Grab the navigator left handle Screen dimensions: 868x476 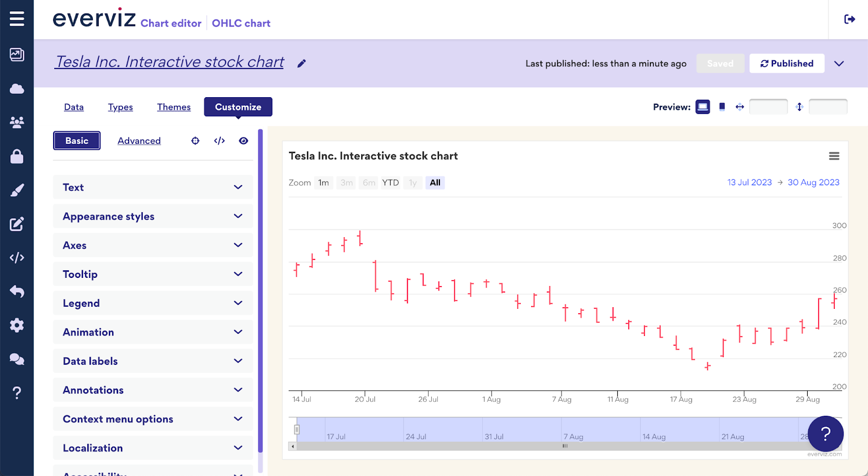pos(297,430)
